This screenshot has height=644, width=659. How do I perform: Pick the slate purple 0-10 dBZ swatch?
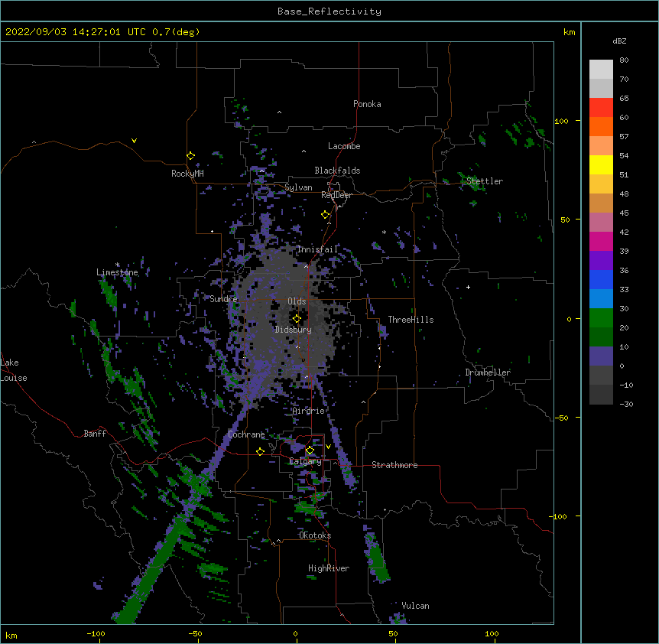[x=601, y=356]
